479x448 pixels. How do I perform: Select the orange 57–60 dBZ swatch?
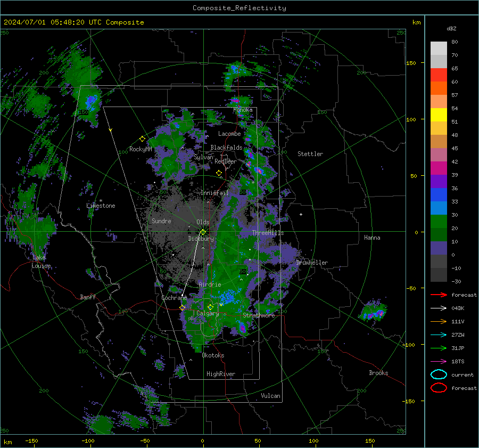[x=439, y=88]
